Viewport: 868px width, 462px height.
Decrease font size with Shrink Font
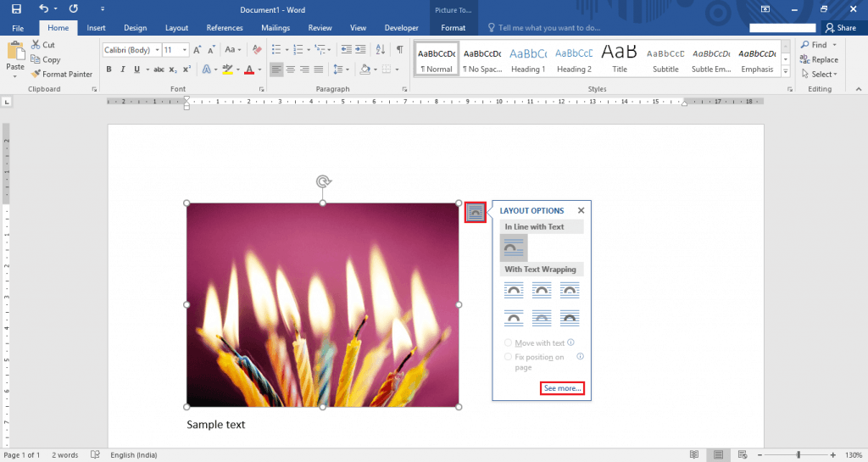tap(211, 50)
